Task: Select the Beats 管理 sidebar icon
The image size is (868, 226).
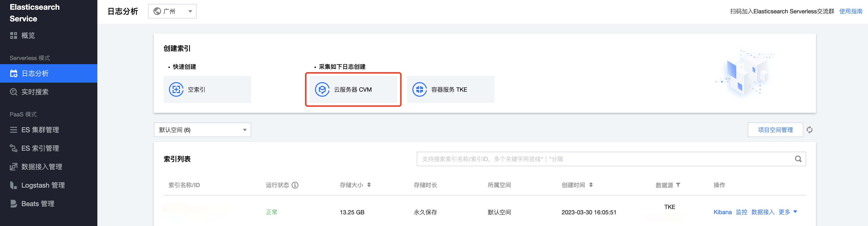Action: pos(13,203)
